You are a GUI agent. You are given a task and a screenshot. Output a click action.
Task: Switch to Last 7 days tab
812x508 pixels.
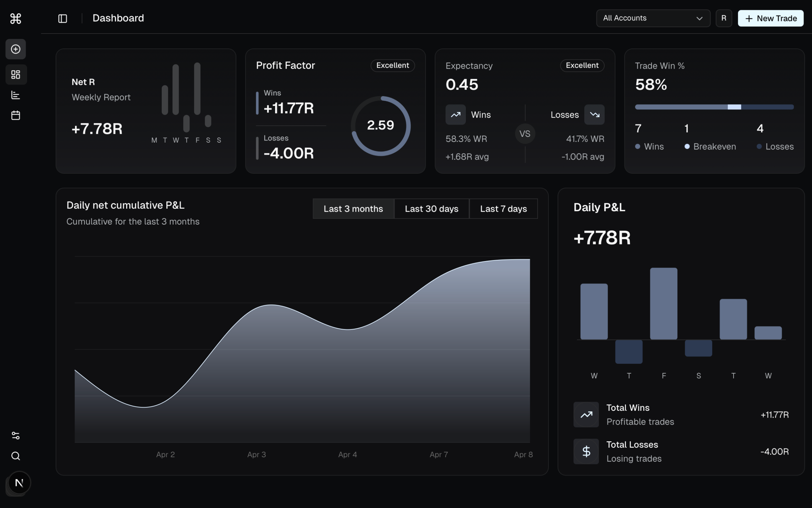pyautogui.click(x=503, y=209)
